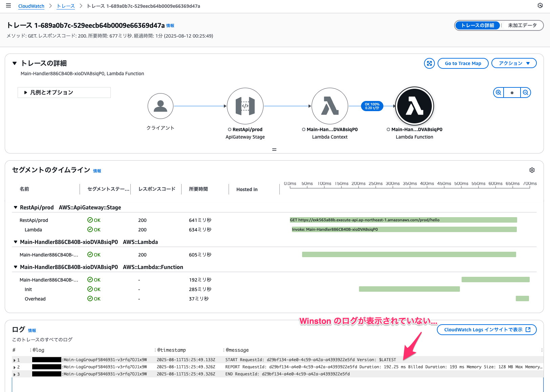This screenshot has height=392, width=550.
Task: Click OK status icon for Lambda segment row
Action: (90, 229)
